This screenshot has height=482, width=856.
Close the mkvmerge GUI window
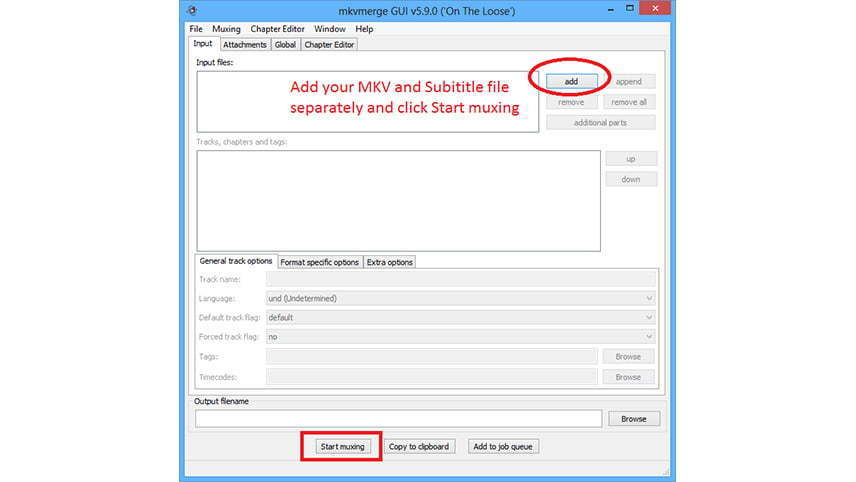point(655,9)
